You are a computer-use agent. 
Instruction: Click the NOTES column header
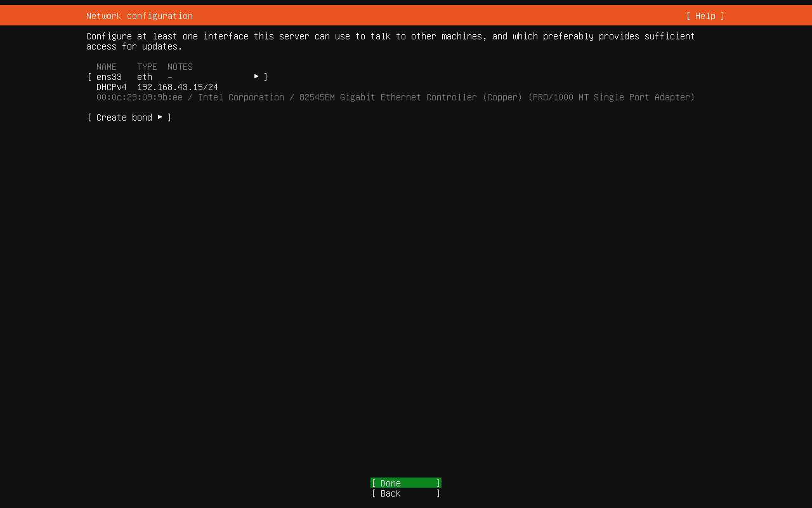[180, 67]
